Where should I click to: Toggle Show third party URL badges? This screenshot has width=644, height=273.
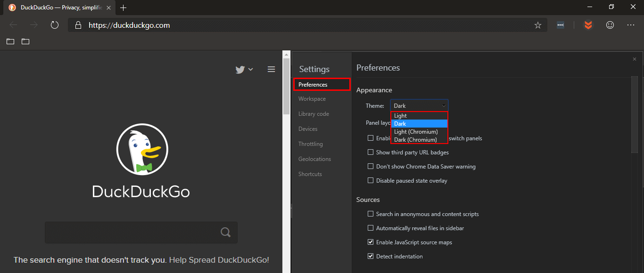371,152
